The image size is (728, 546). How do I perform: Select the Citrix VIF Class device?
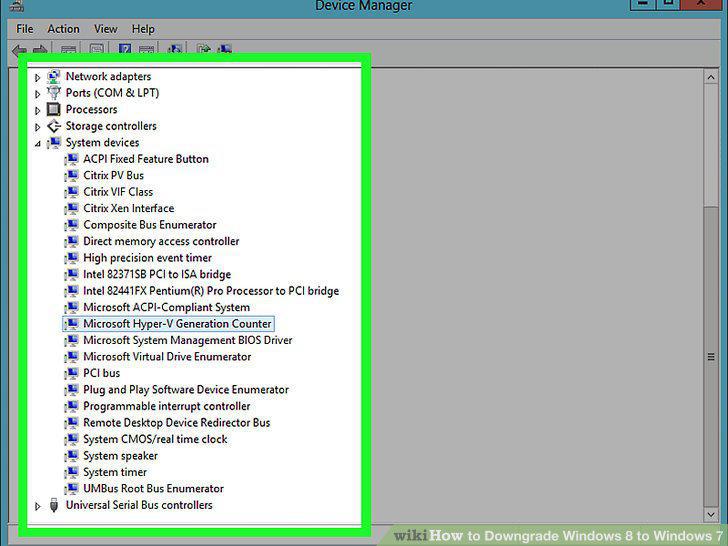(x=118, y=192)
